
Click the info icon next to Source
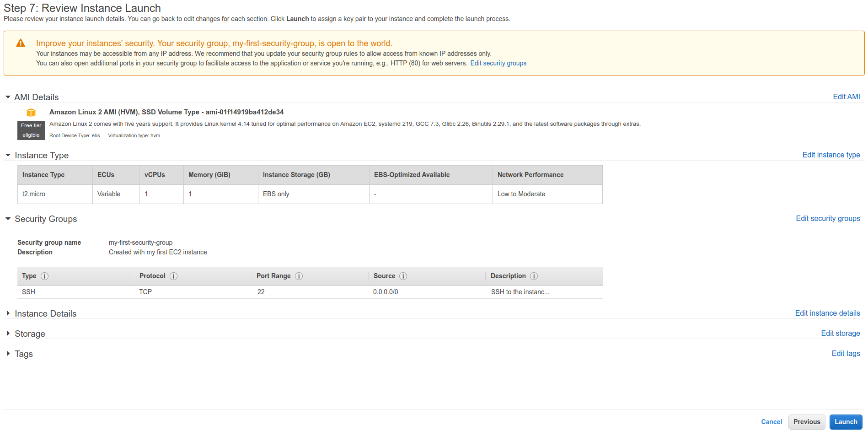(x=403, y=276)
